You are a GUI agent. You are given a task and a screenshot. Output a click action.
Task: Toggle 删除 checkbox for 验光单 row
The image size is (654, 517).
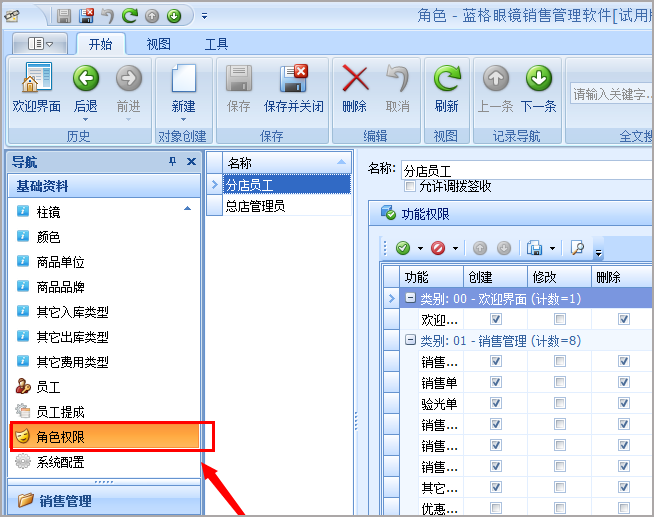(x=624, y=403)
